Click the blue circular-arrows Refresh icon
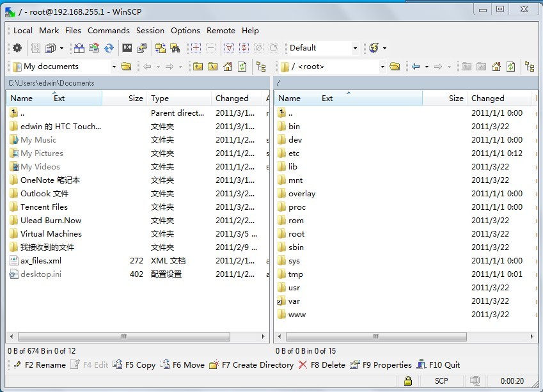Image resolution: width=543 pixels, height=392 pixels. (x=109, y=48)
